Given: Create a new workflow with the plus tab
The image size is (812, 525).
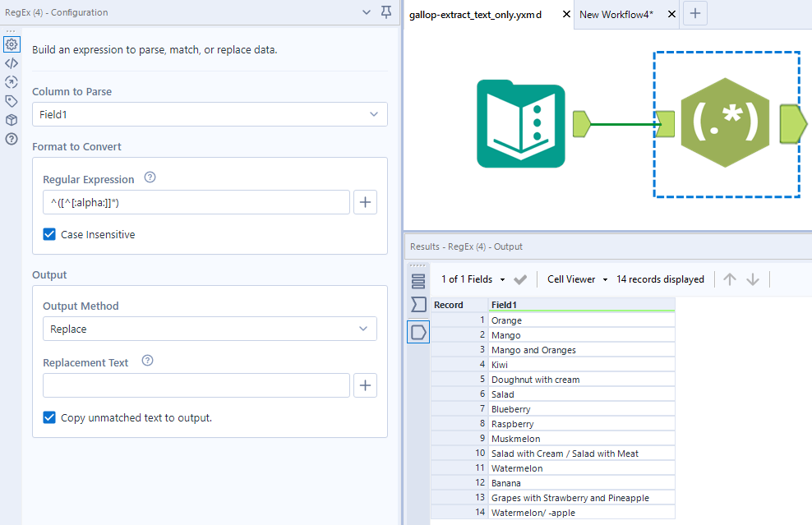Looking at the screenshot, I should pyautogui.click(x=694, y=13).
